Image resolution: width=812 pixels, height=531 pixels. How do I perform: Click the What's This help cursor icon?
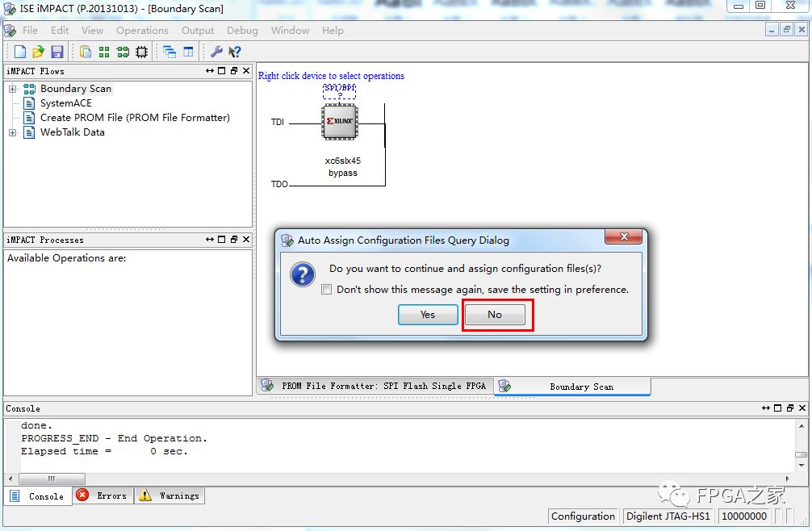coord(235,51)
